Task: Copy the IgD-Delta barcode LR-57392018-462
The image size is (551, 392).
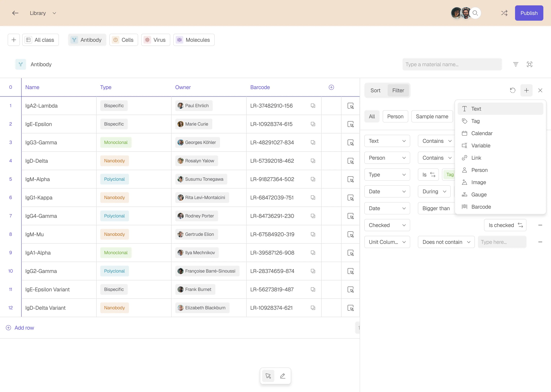Action: click(x=313, y=161)
